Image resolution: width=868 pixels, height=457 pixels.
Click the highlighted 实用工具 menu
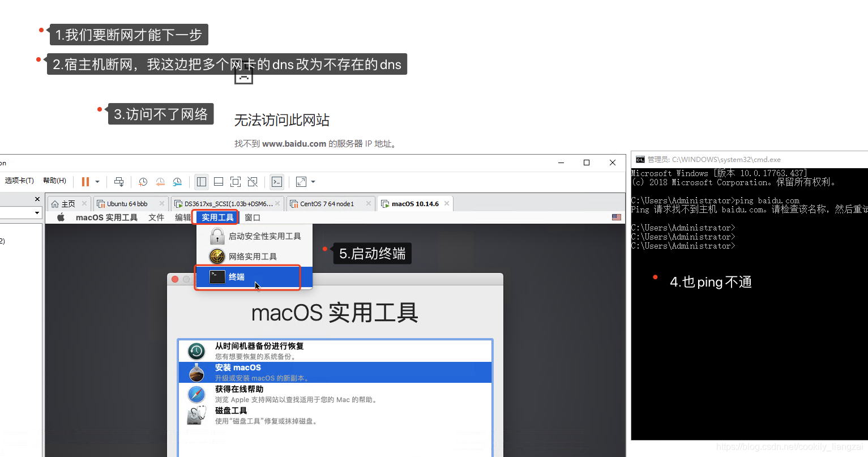coord(217,217)
